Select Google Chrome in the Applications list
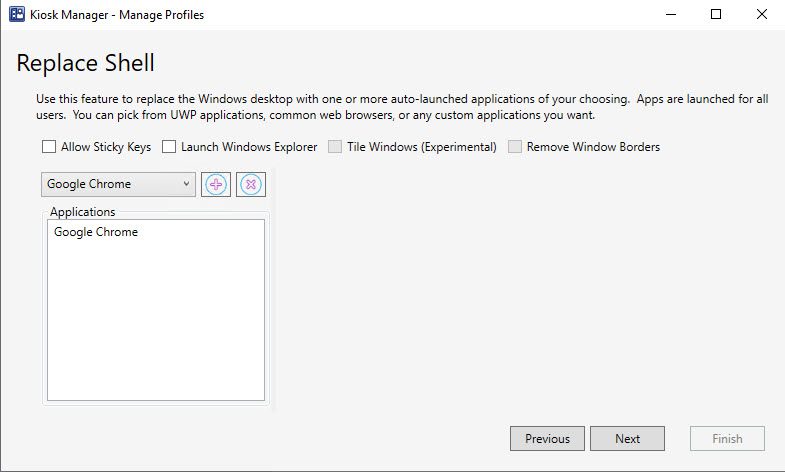Image resolution: width=785 pixels, height=472 pixels. 96,232
